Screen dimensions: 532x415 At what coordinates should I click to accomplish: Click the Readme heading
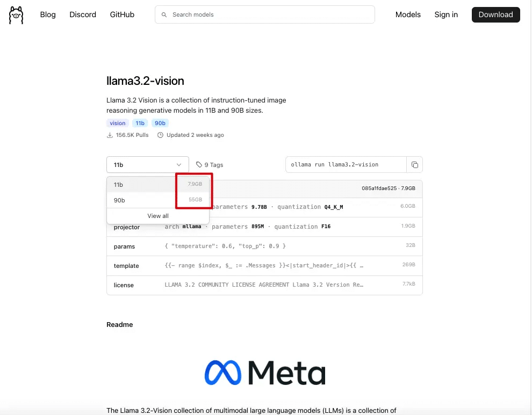(120, 324)
